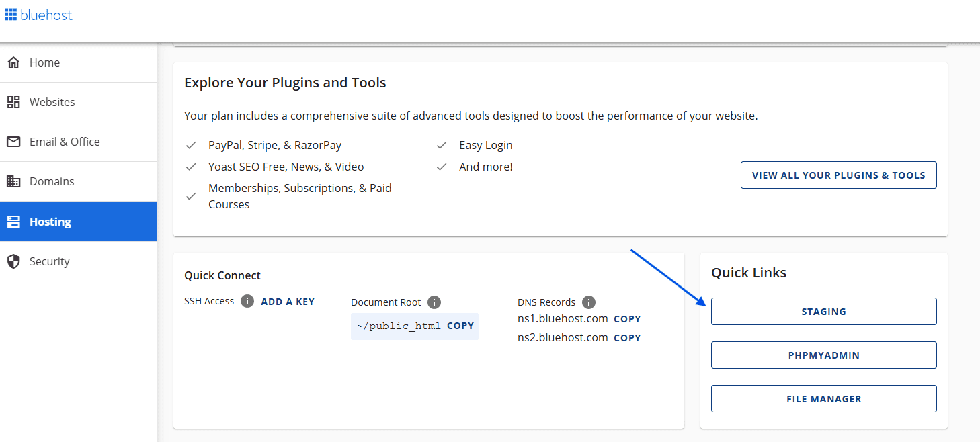Click the Document Root label

click(x=386, y=302)
